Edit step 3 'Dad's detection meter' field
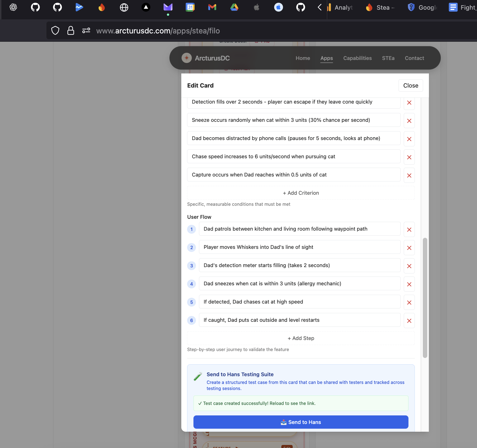Viewport: 477px width, 448px height. coord(300,265)
